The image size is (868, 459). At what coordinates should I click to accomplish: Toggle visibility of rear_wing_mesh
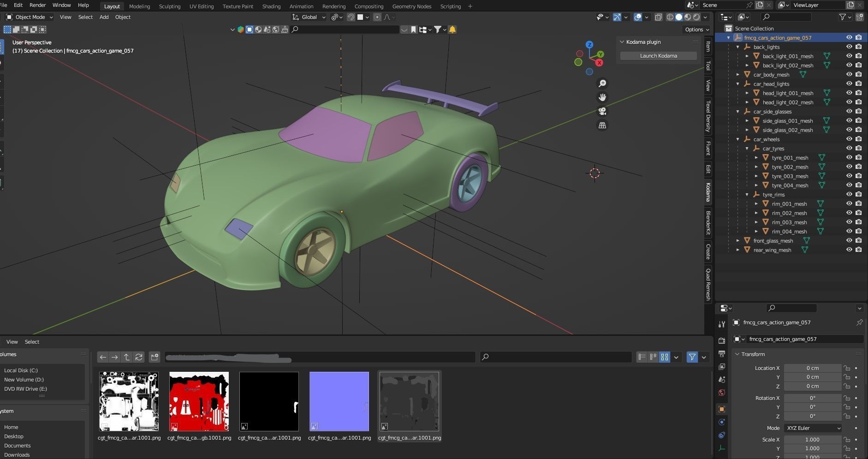point(849,250)
